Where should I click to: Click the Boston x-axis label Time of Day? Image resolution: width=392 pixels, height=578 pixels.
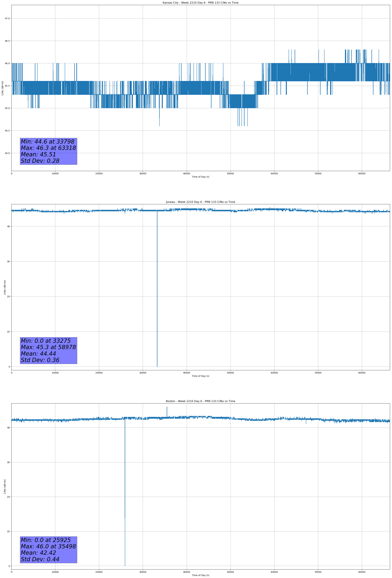(x=200, y=575)
